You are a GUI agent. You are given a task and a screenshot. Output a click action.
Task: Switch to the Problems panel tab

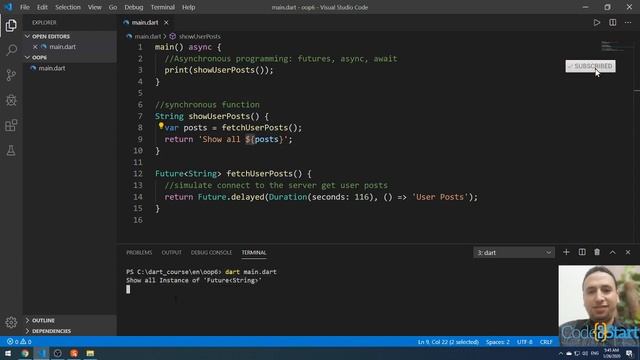[139, 253]
